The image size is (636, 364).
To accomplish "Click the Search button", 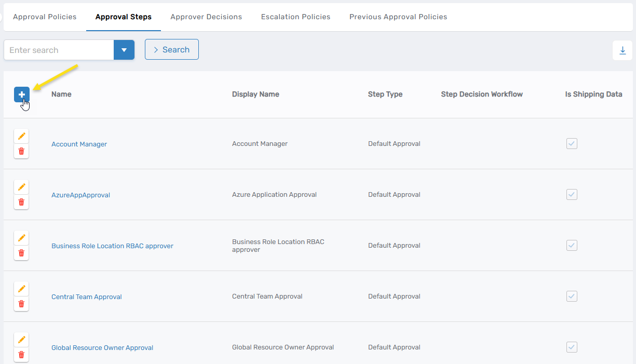I will [x=171, y=49].
